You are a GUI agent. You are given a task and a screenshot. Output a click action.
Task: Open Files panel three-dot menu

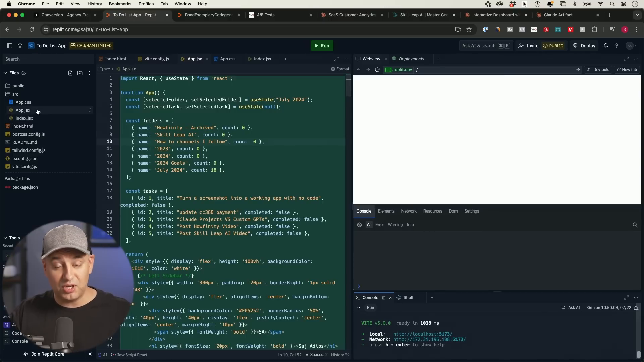pyautogui.click(x=89, y=73)
